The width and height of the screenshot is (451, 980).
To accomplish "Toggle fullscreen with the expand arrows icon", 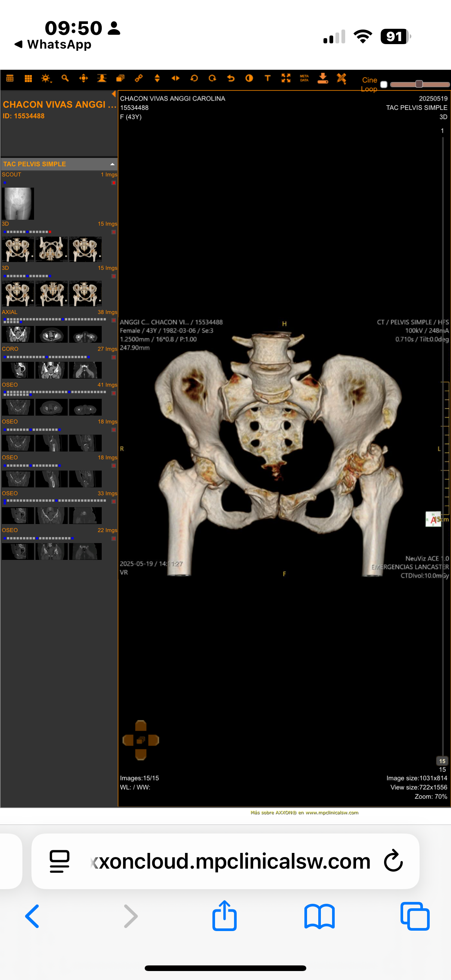I will coord(286,78).
